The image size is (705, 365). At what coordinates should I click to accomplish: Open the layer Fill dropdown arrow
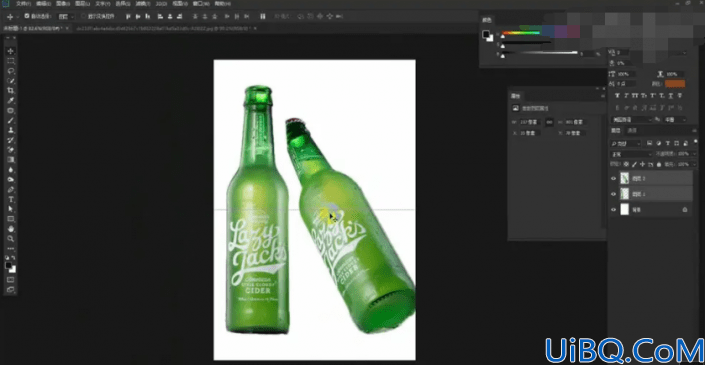coord(695,165)
